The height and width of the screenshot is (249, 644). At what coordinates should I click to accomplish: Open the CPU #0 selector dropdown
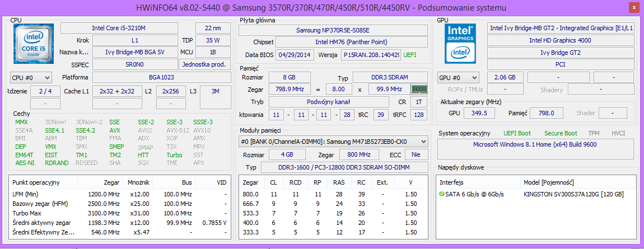[x=31, y=77]
